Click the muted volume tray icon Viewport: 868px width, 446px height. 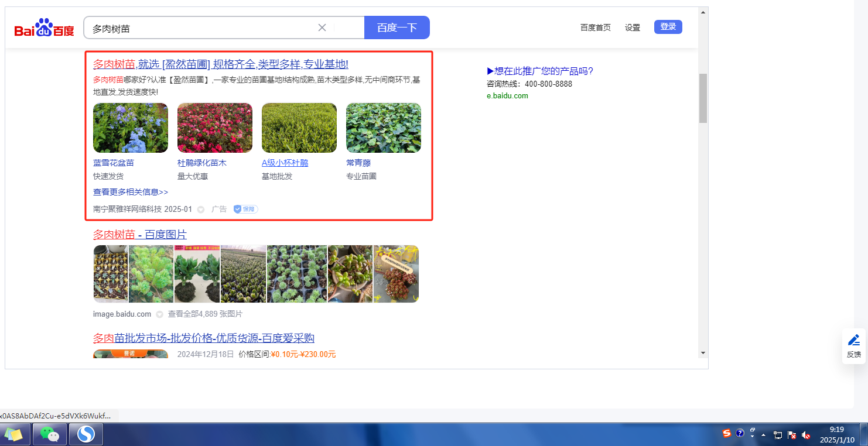click(x=806, y=435)
